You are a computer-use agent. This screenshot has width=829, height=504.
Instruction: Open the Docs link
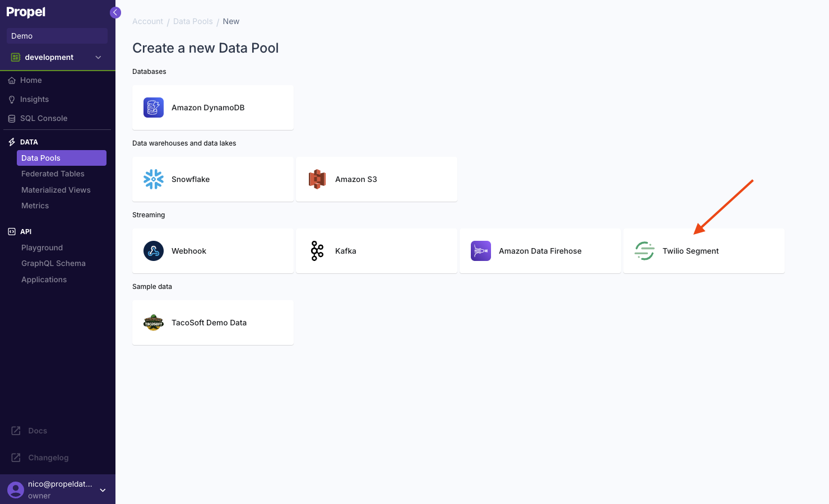click(x=37, y=430)
